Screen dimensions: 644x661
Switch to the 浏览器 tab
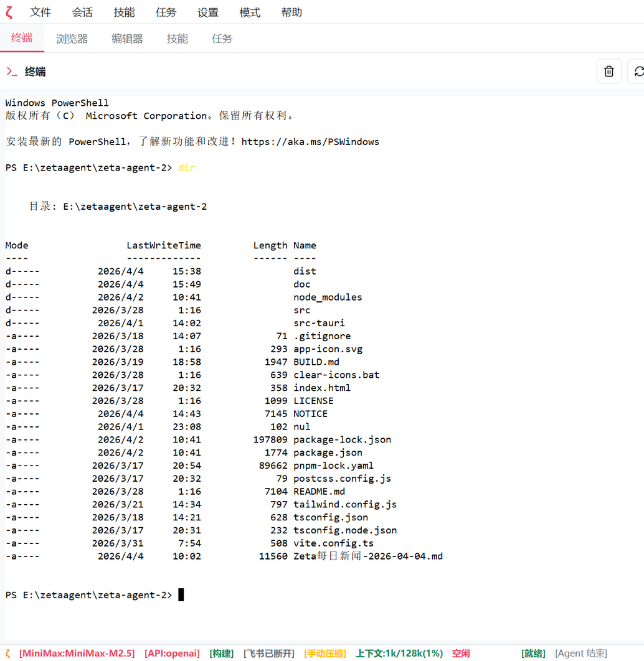click(71, 38)
